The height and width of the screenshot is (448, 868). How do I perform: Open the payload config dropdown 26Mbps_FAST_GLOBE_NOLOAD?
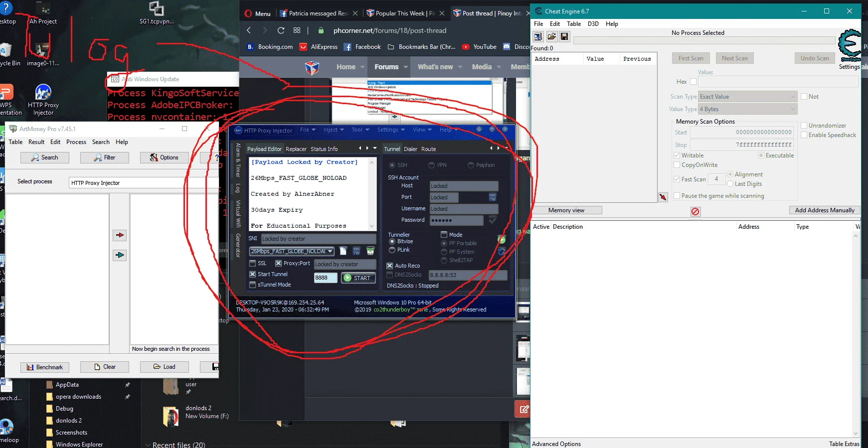[x=292, y=251]
